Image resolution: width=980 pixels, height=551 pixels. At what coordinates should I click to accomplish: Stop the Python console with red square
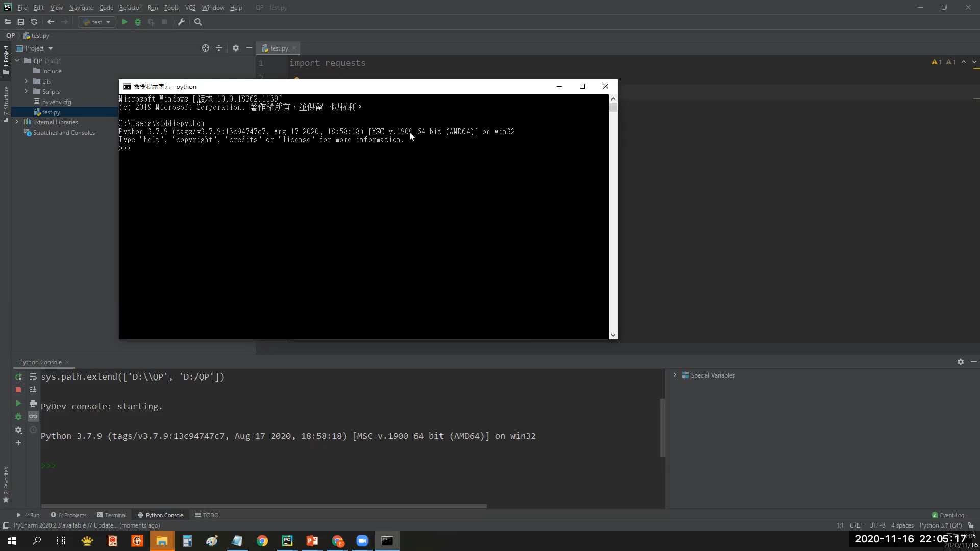point(18,390)
